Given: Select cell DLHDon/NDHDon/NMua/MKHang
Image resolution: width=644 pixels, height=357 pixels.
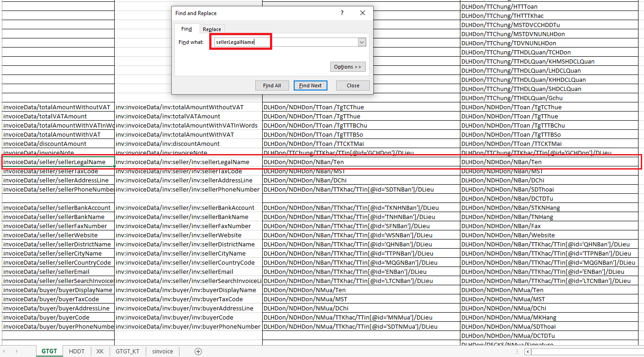Looking at the screenshot, I should click(549, 317).
